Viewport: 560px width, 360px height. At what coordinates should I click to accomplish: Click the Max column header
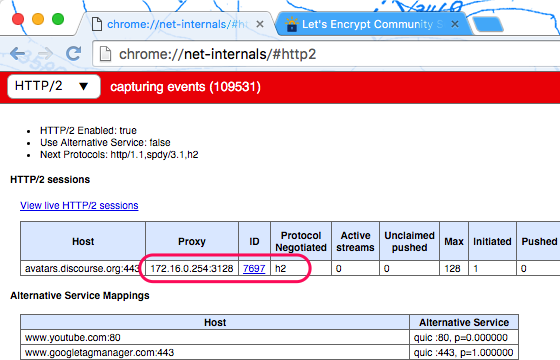tap(454, 241)
